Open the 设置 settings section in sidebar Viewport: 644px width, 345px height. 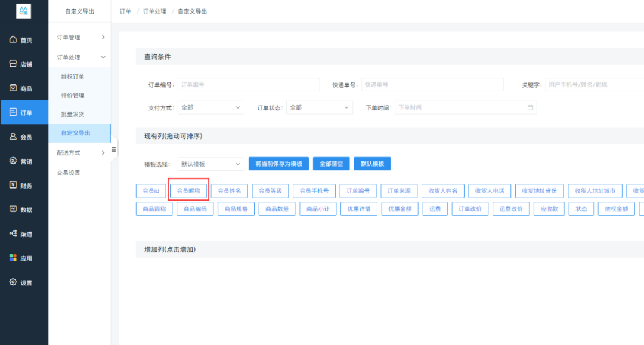pyautogui.click(x=24, y=282)
